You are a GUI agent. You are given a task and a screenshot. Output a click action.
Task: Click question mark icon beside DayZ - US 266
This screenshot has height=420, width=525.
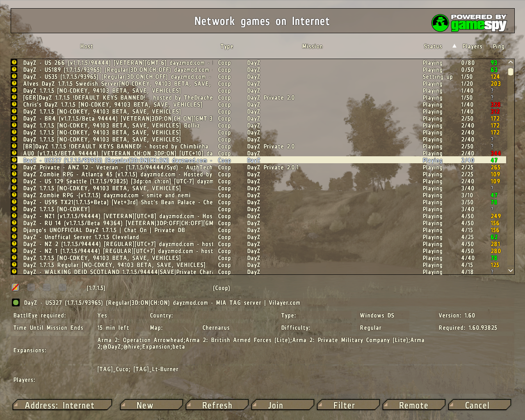point(14,63)
